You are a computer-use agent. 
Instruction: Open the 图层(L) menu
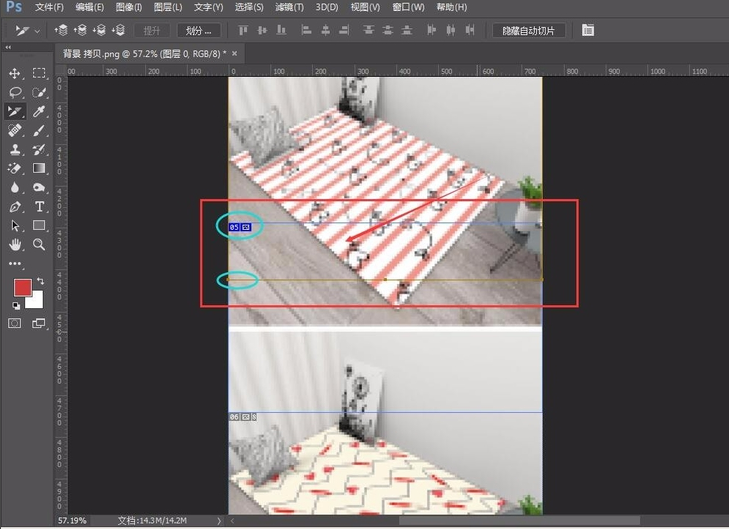click(x=168, y=7)
